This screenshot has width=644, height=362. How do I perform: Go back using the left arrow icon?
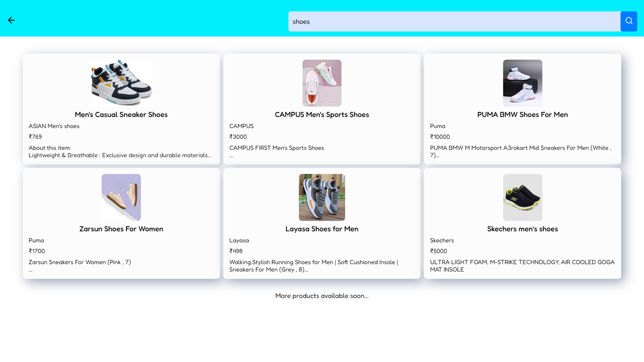pyautogui.click(x=11, y=20)
